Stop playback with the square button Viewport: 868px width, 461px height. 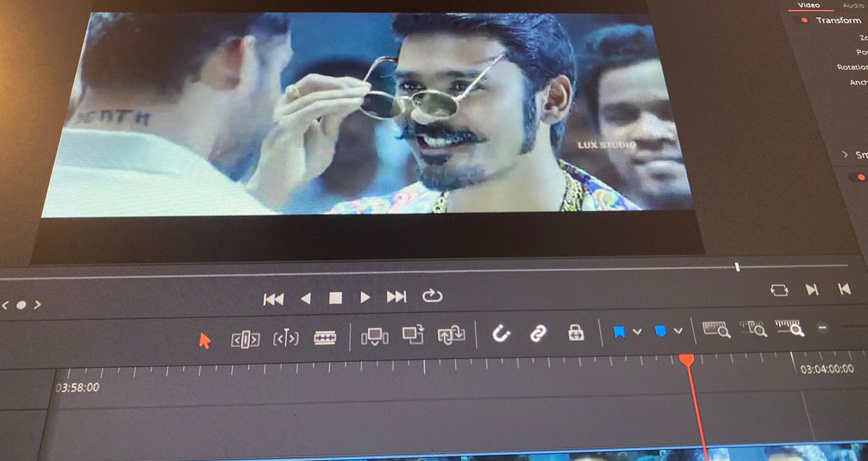pyautogui.click(x=335, y=298)
